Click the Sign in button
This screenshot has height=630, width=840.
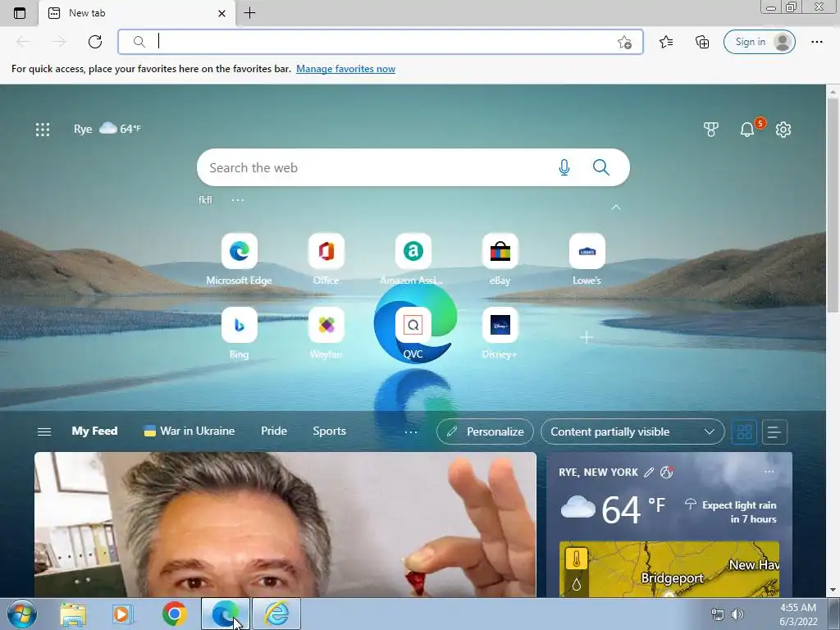[x=759, y=42]
